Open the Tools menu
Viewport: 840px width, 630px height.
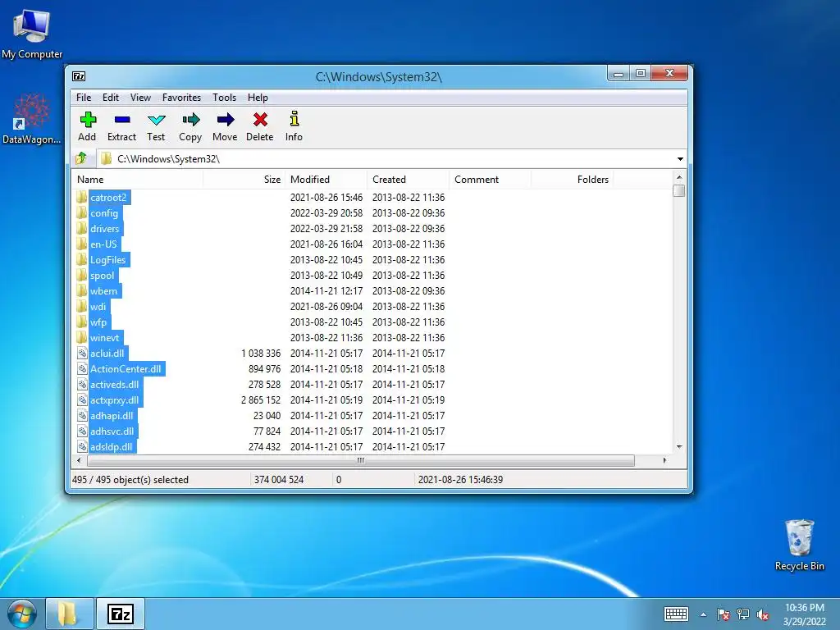tap(224, 98)
